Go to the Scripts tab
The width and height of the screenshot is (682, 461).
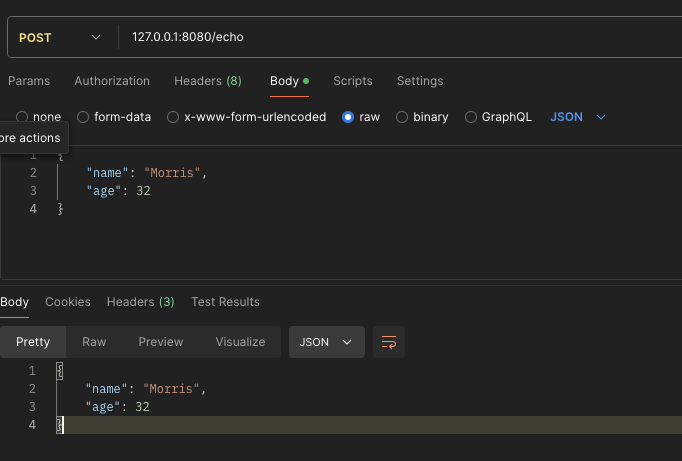(353, 81)
